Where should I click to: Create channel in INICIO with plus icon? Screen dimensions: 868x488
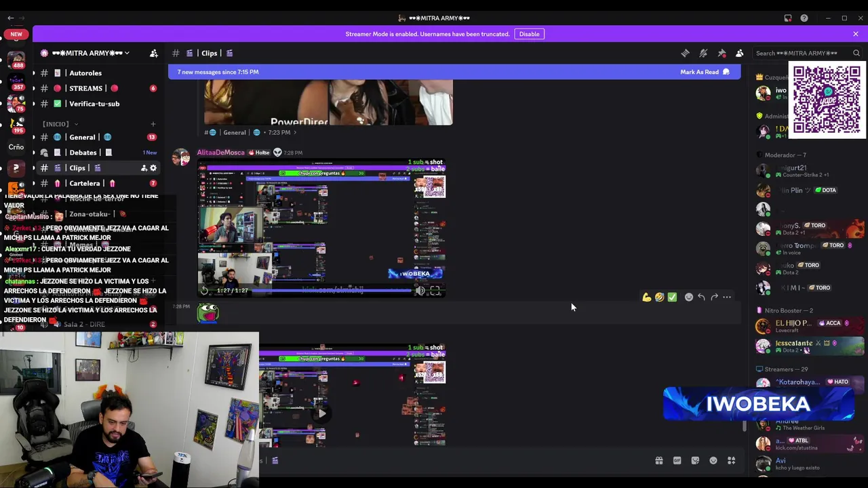point(153,124)
